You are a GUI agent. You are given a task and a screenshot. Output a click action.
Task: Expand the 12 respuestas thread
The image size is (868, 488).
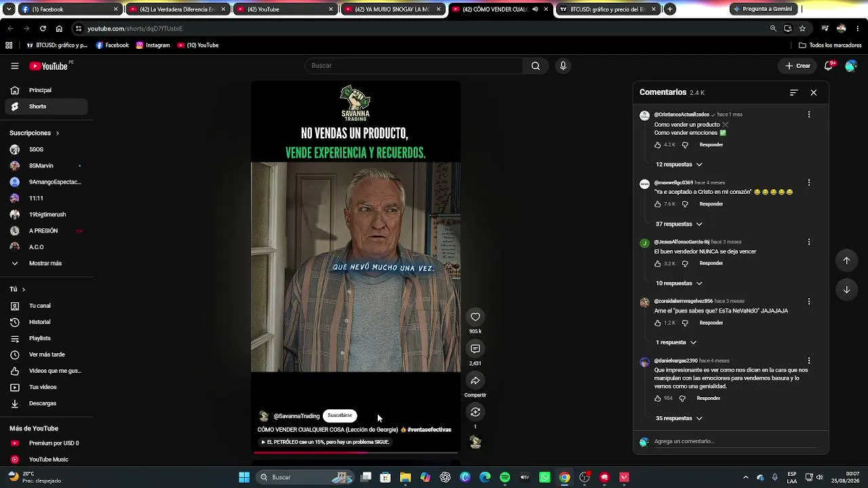(x=679, y=164)
